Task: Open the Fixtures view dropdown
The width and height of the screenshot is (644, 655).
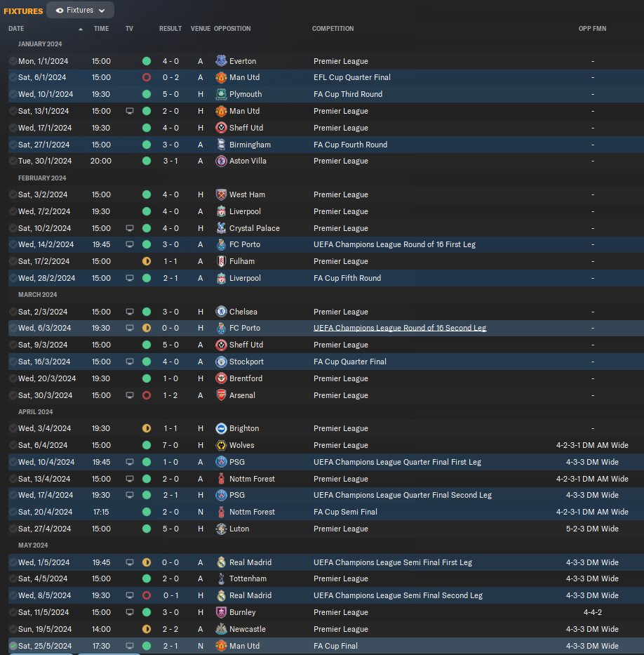Action: click(x=80, y=10)
